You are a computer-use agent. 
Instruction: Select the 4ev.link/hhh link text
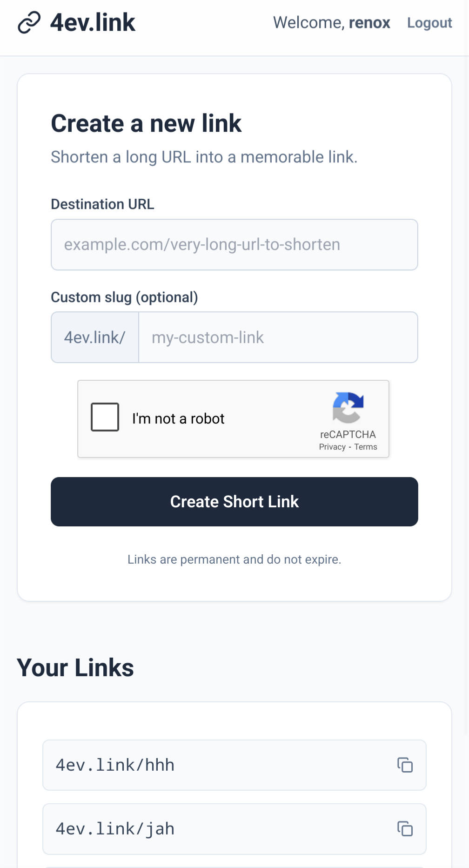115,765
